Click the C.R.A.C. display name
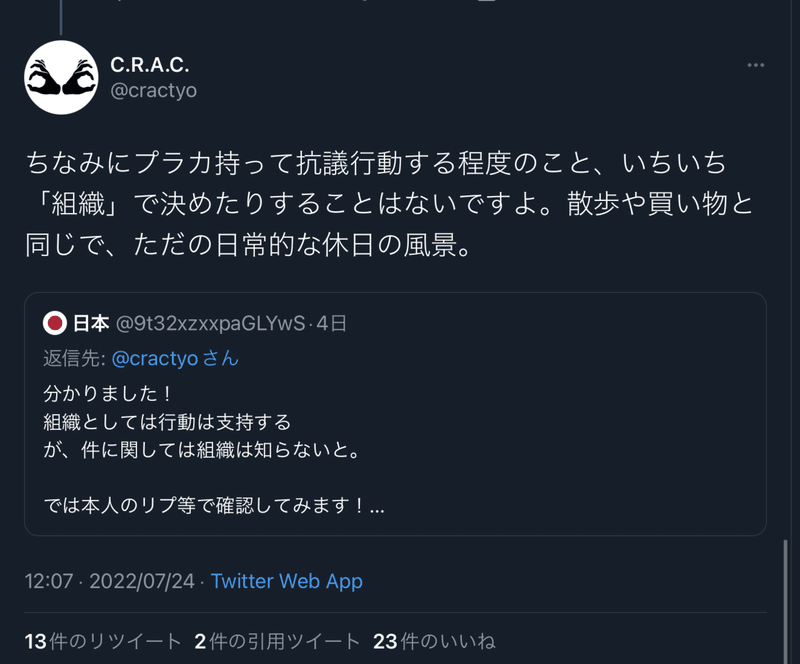 coord(149,65)
